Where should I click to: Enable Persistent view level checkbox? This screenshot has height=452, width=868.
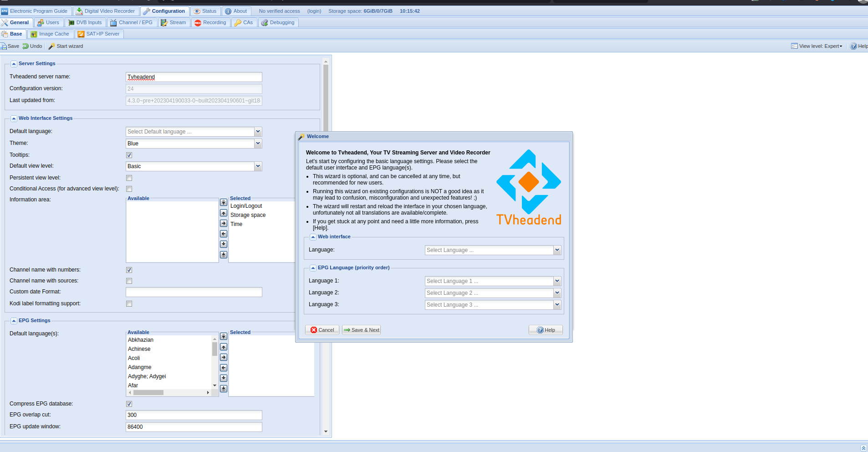coord(129,178)
